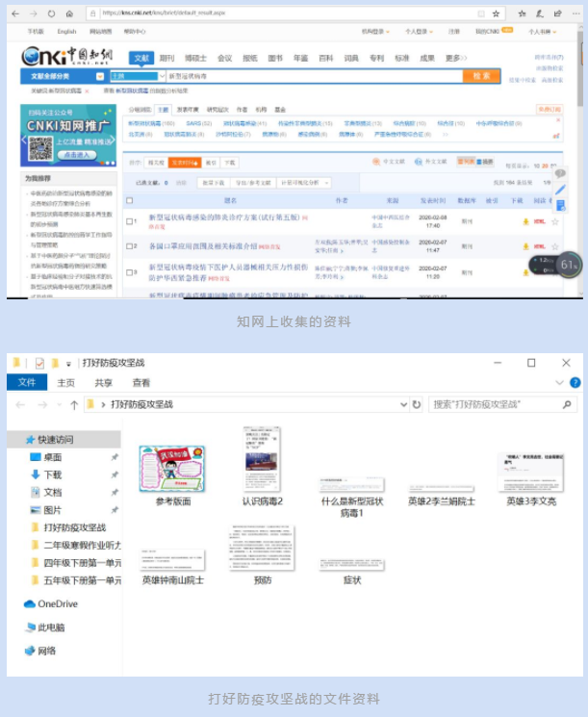Switch to the 期刊 tab on CNKI
588x717 pixels.
click(166, 58)
